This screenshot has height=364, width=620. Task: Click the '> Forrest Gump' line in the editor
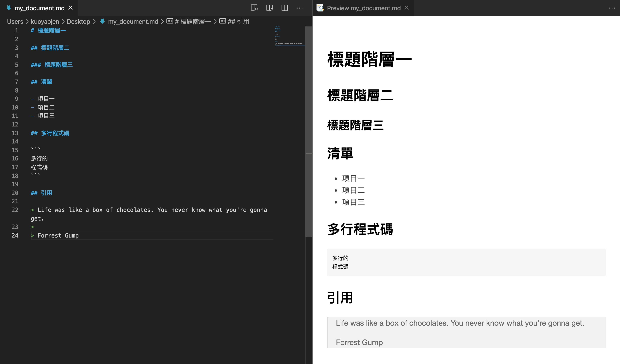55,236
